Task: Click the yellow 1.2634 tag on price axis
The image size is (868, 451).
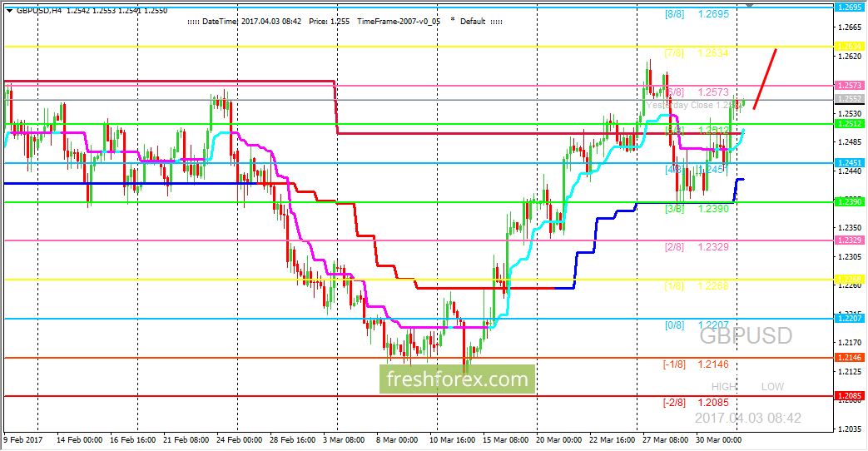Action: click(850, 47)
